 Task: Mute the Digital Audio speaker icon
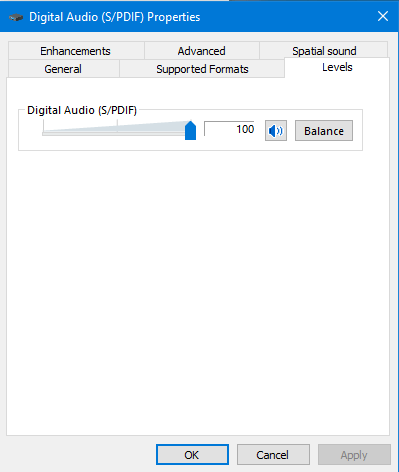point(276,131)
